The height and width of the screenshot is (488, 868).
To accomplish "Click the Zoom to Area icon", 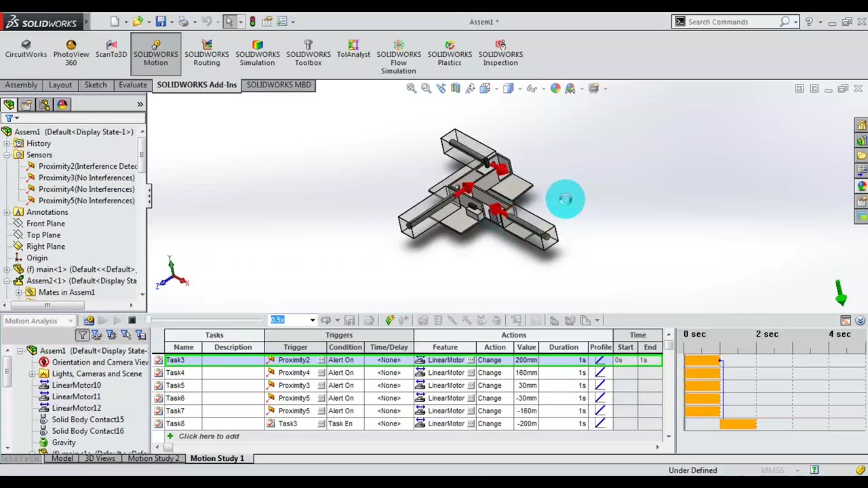I will [426, 88].
